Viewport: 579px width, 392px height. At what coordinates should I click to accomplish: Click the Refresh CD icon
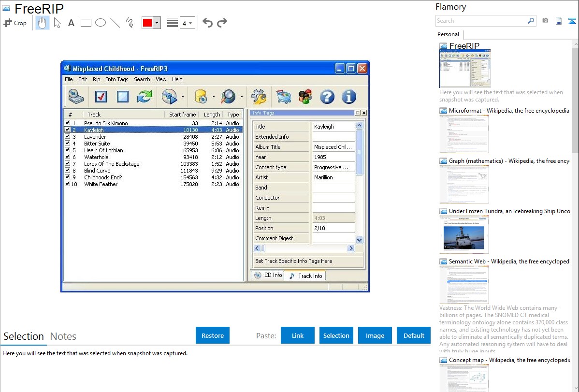(145, 97)
